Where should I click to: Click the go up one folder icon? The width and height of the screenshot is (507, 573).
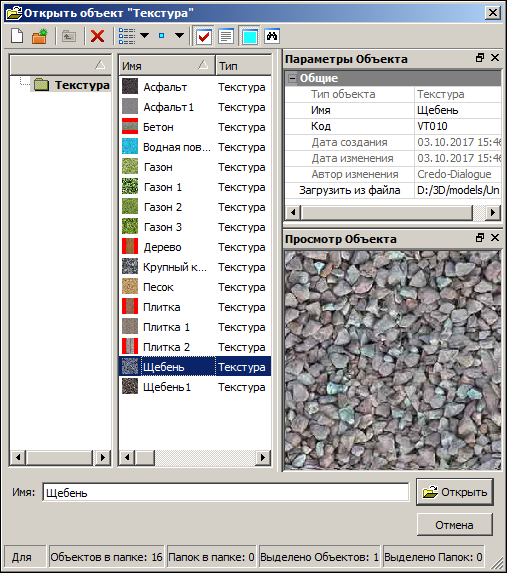[69, 36]
